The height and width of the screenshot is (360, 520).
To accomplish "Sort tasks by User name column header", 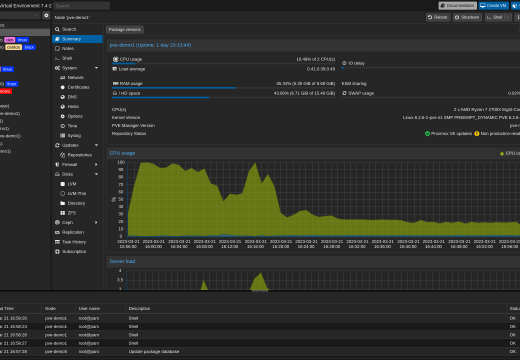I will 100,309.
